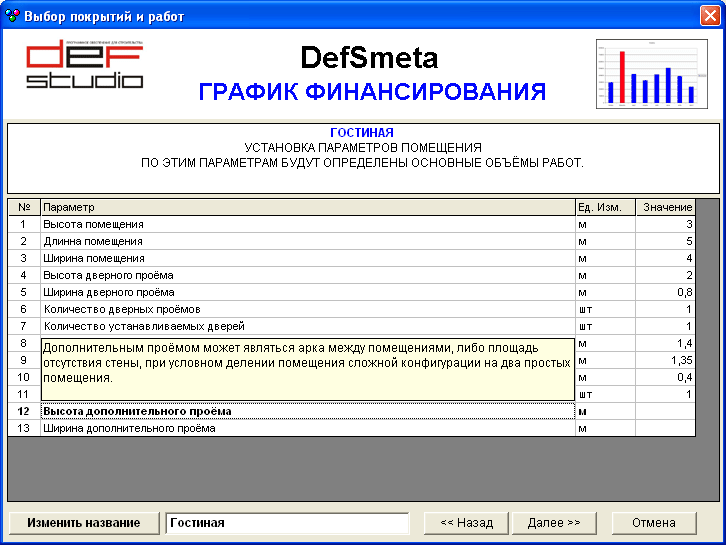This screenshot has width=726, height=545.
Task: Click the Изменить название button
Action: [84, 523]
